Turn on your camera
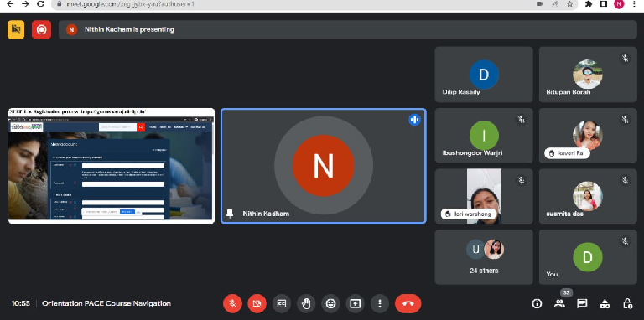Image resolution: width=644 pixels, height=320 pixels. (x=257, y=303)
